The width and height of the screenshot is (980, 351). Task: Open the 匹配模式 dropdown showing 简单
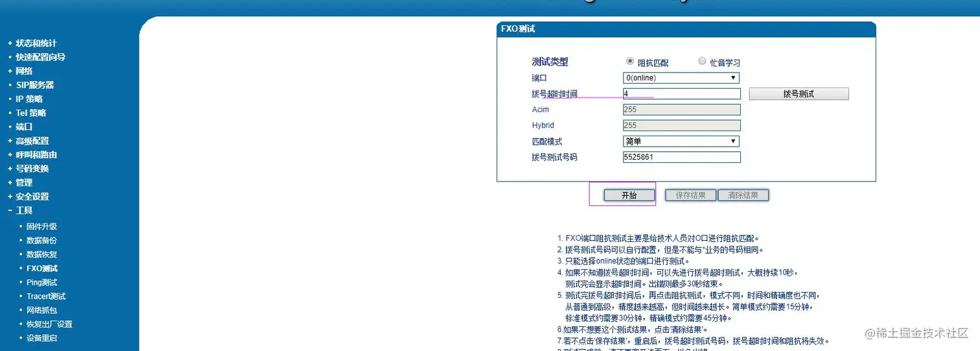tap(681, 141)
